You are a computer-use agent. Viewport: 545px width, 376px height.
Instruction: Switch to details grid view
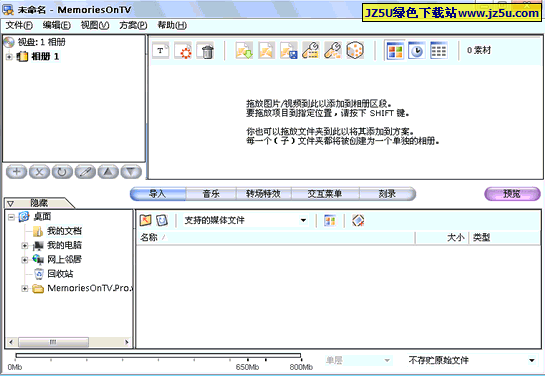[439, 51]
